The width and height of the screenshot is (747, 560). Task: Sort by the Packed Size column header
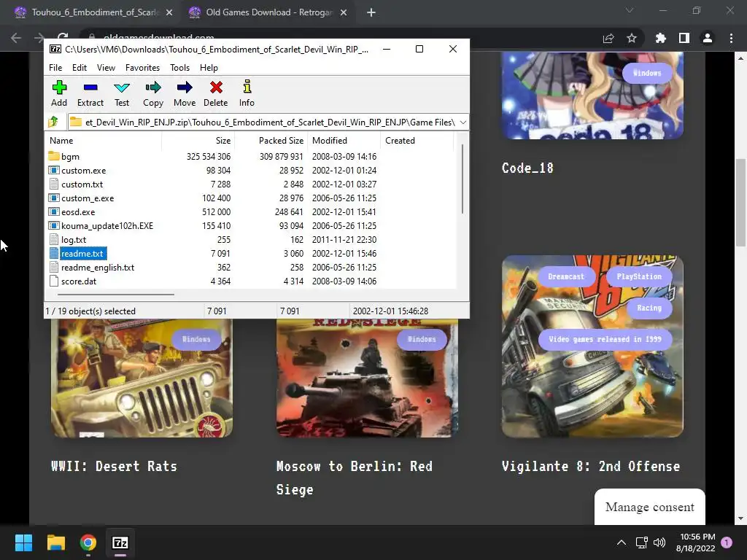click(271, 141)
